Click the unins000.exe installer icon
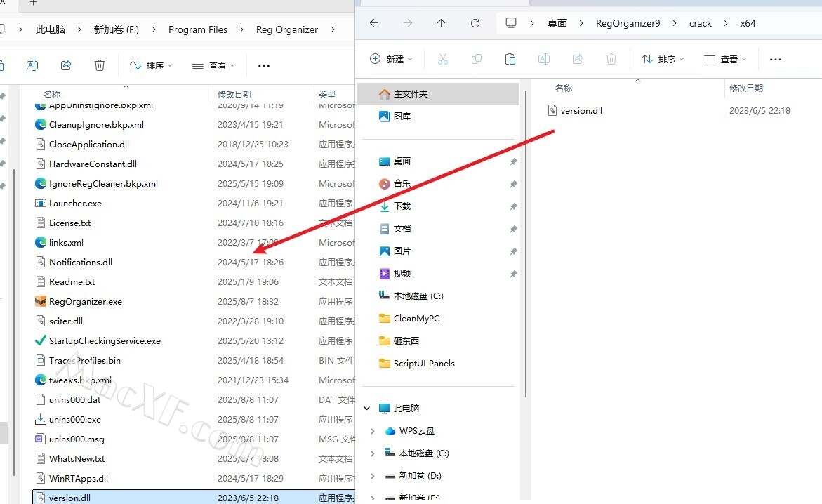The height and width of the screenshot is (504, 822). (x=41, y=419)
